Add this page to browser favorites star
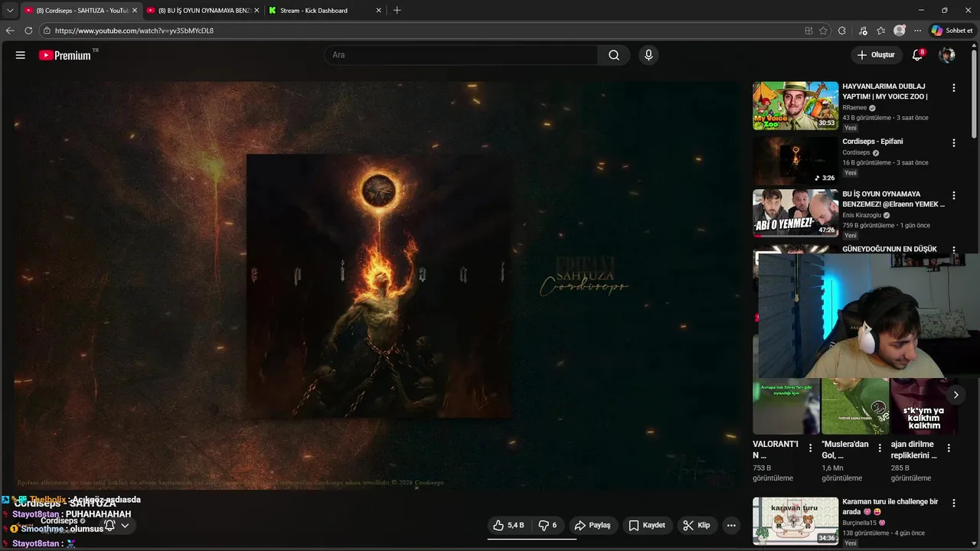 [x=823, y=31]
